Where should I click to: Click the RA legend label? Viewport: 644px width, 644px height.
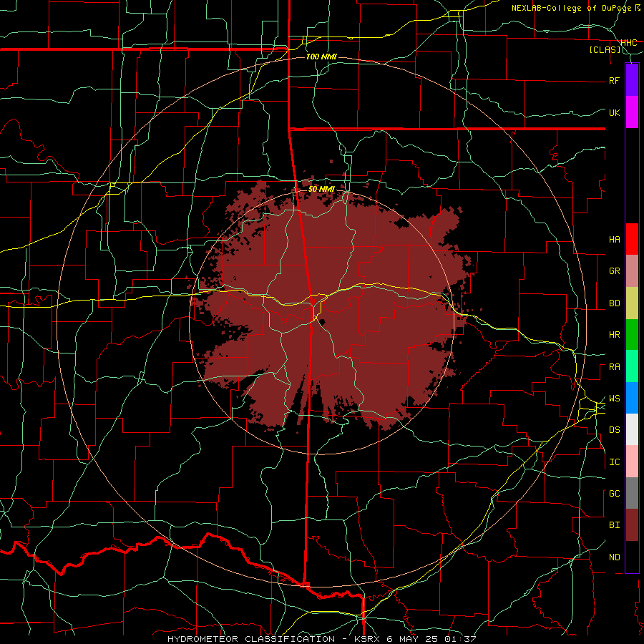tap(614, 367)
